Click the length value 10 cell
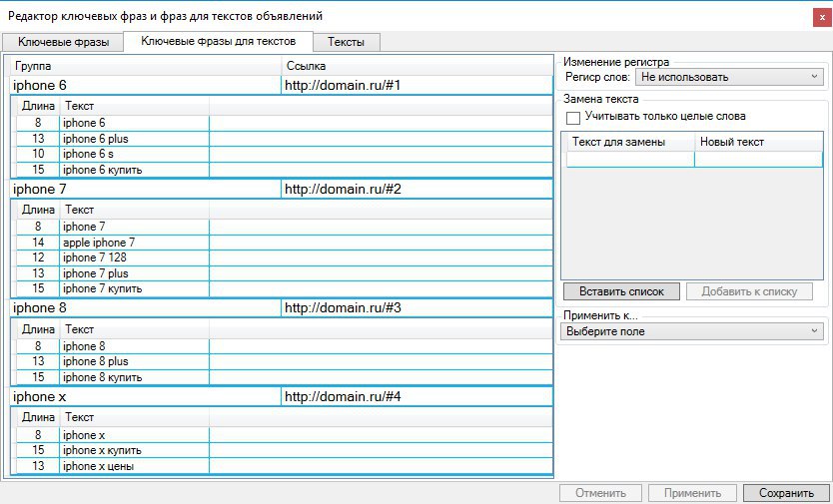Viewport: 833px width, 504px height. [38, 154]
